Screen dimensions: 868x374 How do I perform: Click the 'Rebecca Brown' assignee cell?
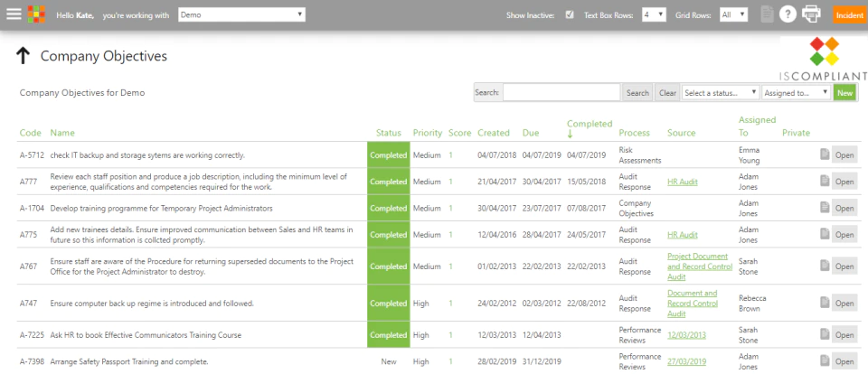[751, 304]
